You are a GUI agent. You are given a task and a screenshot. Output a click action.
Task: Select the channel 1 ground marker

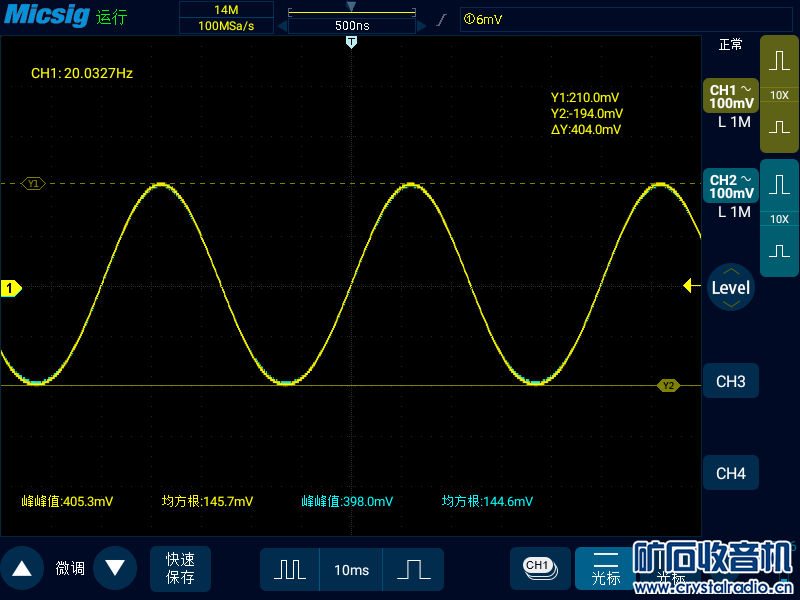click(x=11, y=288)
